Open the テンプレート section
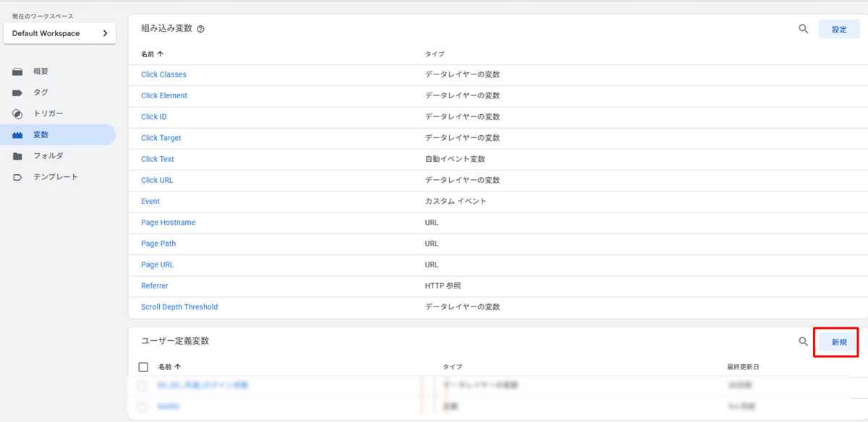The width and height of the screenshot is (868, 422). click(x=56, y=177)
